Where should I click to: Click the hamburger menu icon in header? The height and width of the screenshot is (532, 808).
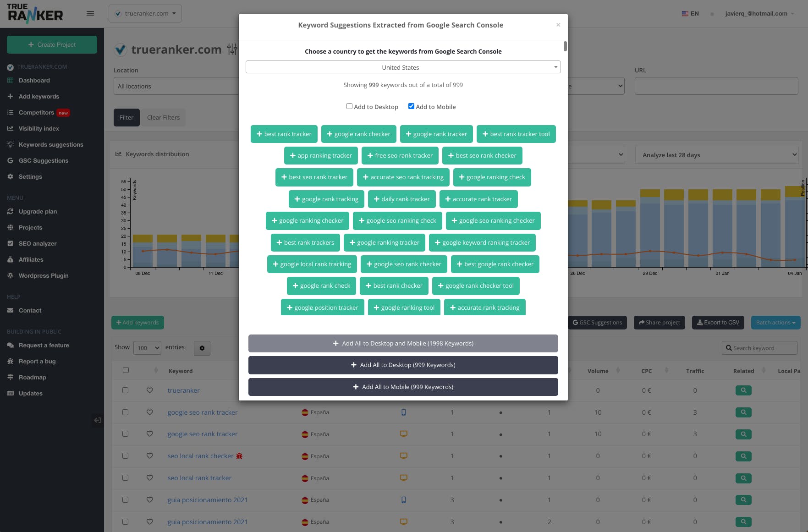(90, 13)
